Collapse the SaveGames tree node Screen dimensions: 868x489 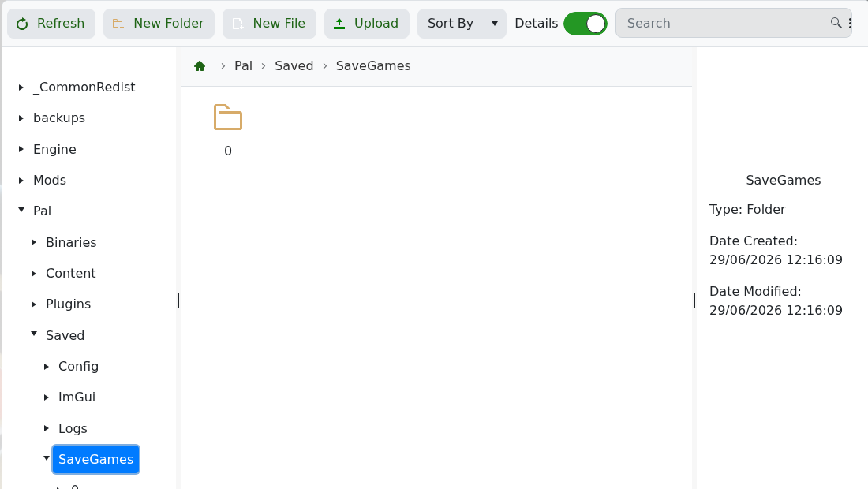coord(47,458)
